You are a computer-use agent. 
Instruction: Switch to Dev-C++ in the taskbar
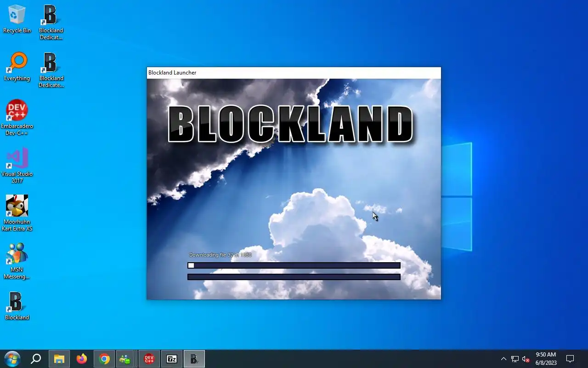click(x=149, y=359)
